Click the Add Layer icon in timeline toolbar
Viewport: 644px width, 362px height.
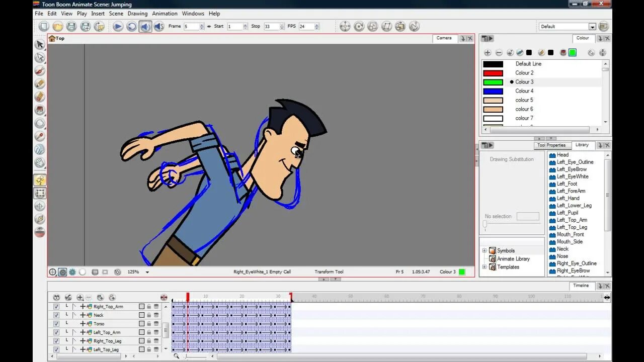(x=80, y=297)
